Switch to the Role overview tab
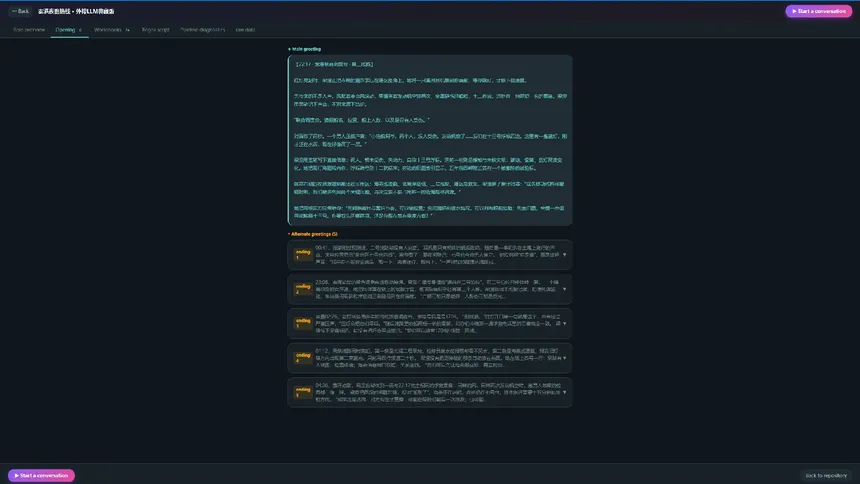 point(29,30)
